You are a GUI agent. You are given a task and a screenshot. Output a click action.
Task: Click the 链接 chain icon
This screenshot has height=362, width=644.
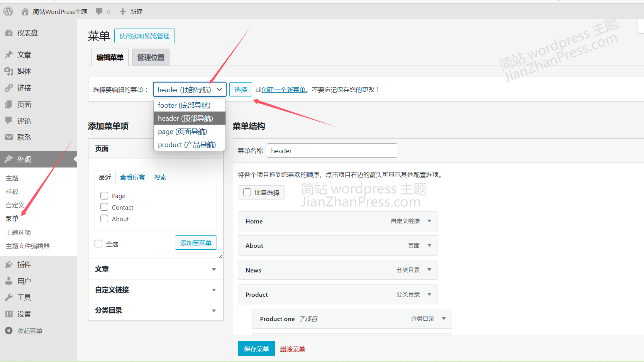point(9,88)
